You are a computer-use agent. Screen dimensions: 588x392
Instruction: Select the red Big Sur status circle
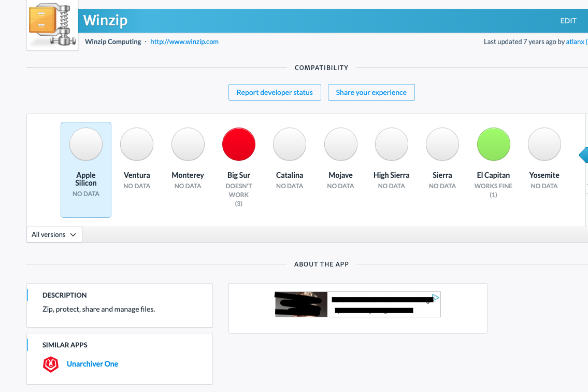point(239,144)
